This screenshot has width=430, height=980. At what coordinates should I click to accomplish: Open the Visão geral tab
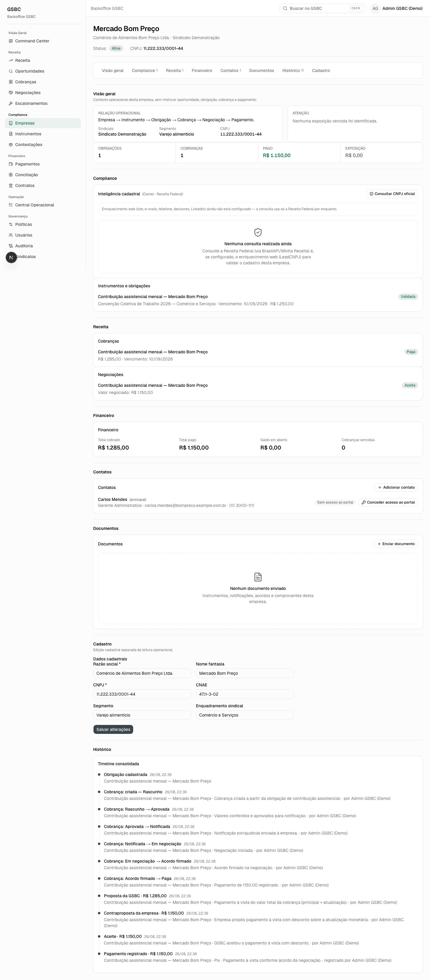pyautogui.click(x=113, y=71)
